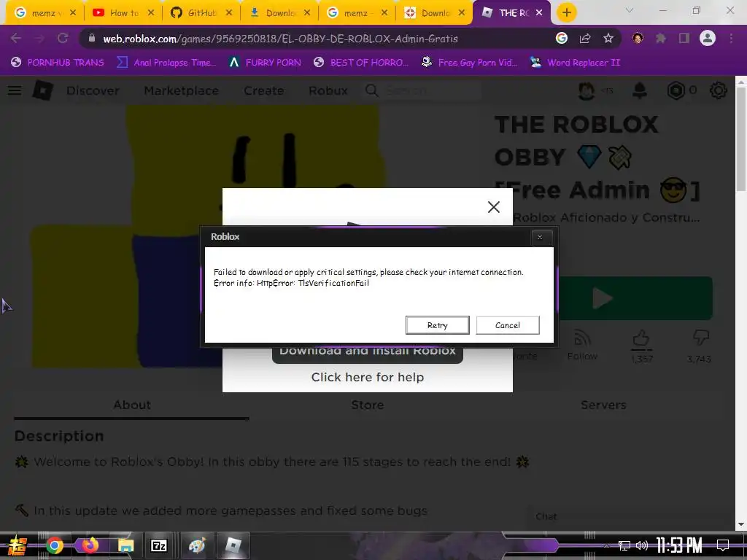The width and height of the screenshot is (747, 560).
Task: Open the Roblox hamburger menu
Action: (15, 90)
